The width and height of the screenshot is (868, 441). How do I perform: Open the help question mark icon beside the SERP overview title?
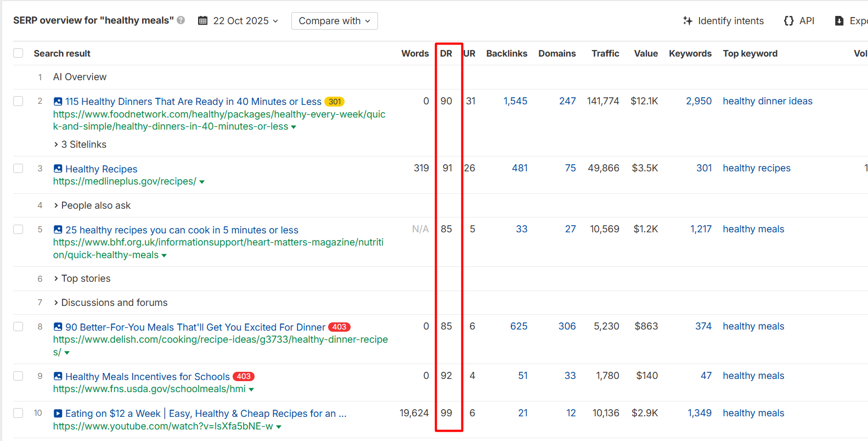coord(181,20)
